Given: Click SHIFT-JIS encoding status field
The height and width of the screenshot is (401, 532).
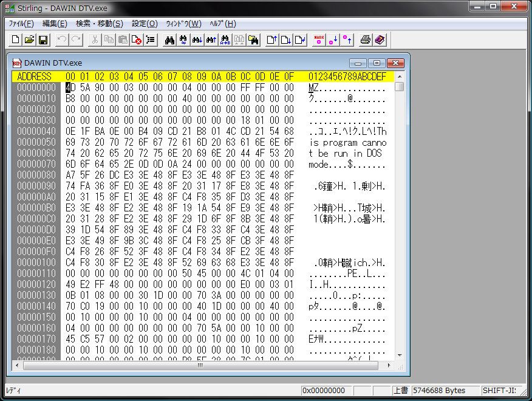Looking at the screenshot, I should click(x=499, y=391).
